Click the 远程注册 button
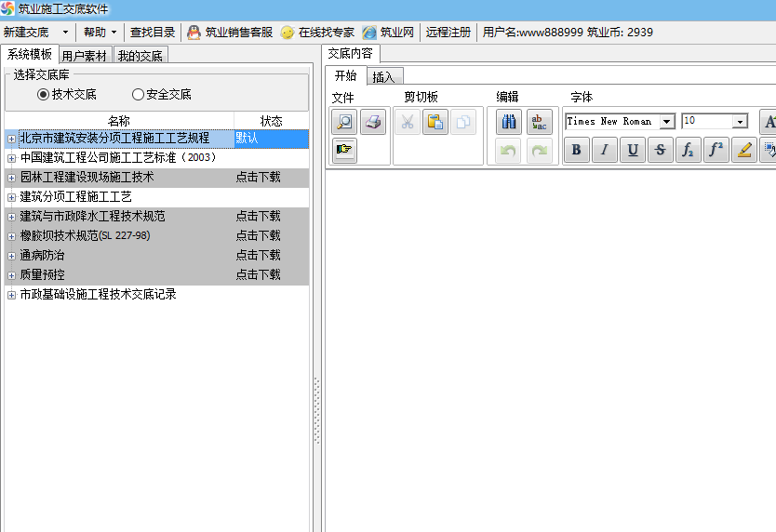Viewport: 776px width, 532px height. 448,32
